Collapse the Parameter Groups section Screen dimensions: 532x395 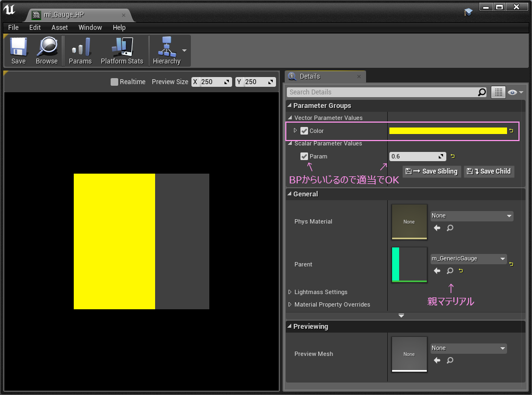tap(290, 106)
